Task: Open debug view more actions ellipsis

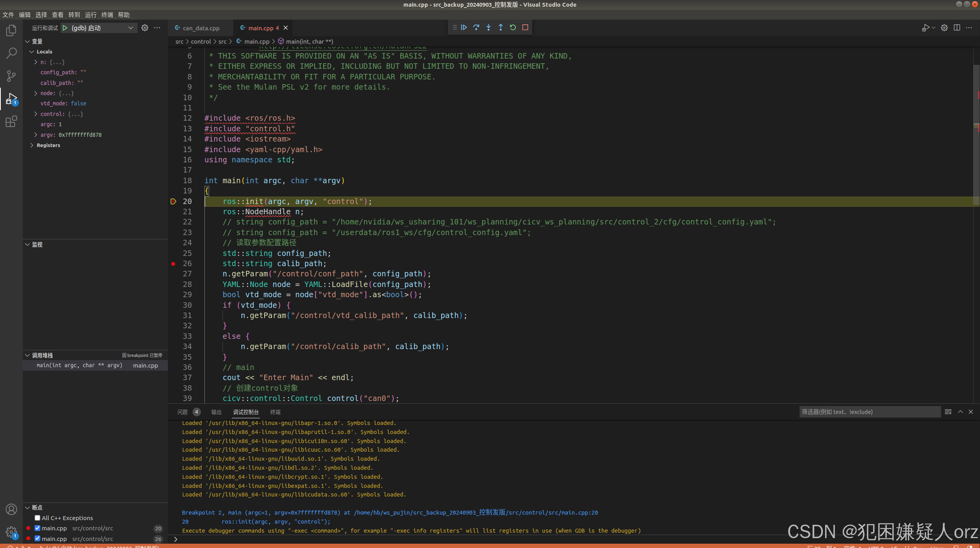Action: tap(157, 28)
